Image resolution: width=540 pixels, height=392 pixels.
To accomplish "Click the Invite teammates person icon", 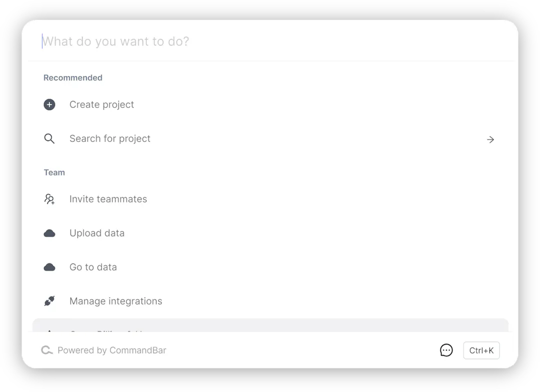I will coord(49,199).
